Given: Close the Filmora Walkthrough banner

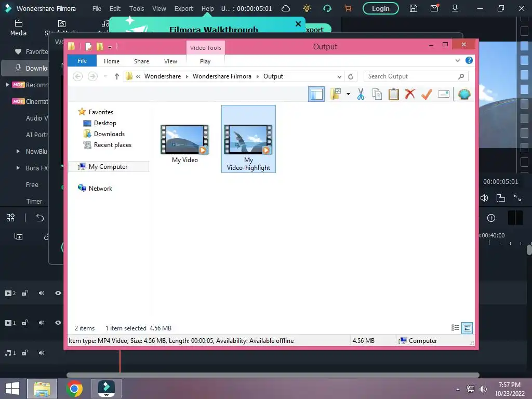Looking at the screenshot, I should 298,24.
